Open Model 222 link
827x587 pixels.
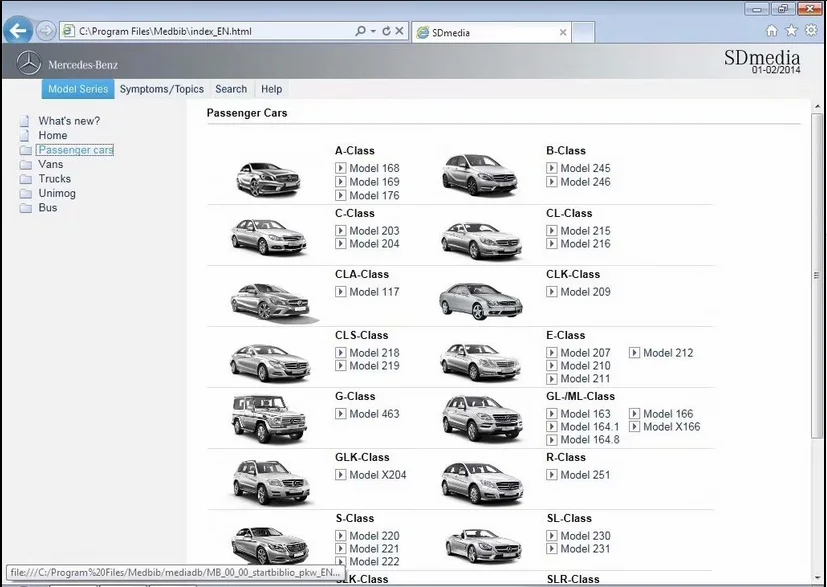[374, 562]
